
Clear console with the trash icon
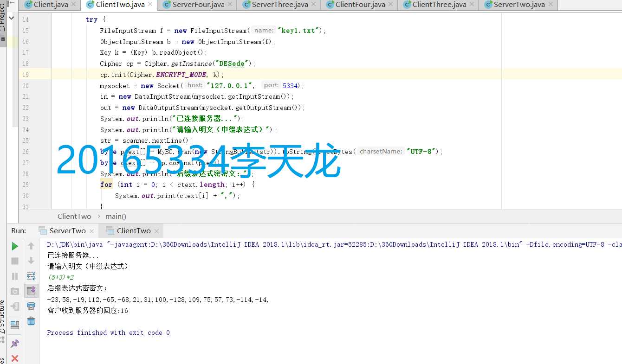31,321
